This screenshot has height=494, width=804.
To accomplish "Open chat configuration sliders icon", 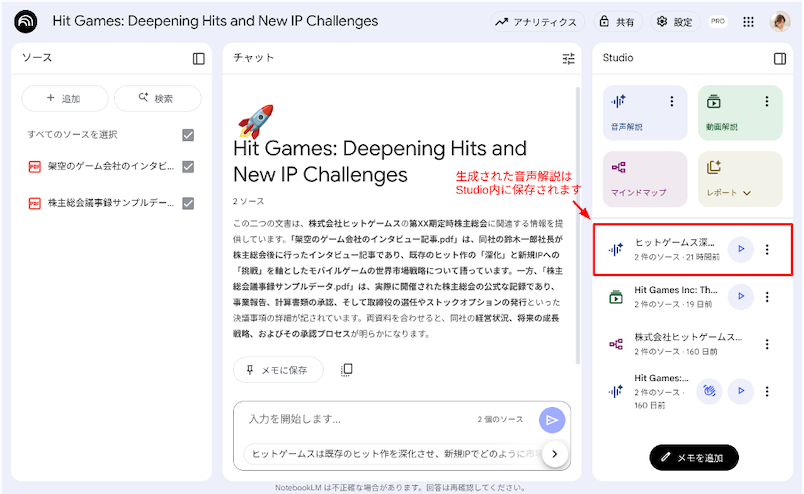I will [x=568, y=58].
